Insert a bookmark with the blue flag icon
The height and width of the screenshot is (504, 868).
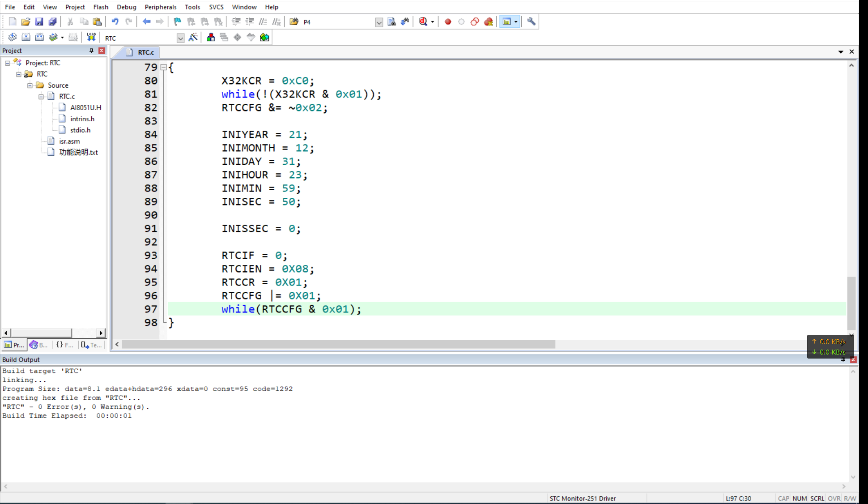click(178, 21)
